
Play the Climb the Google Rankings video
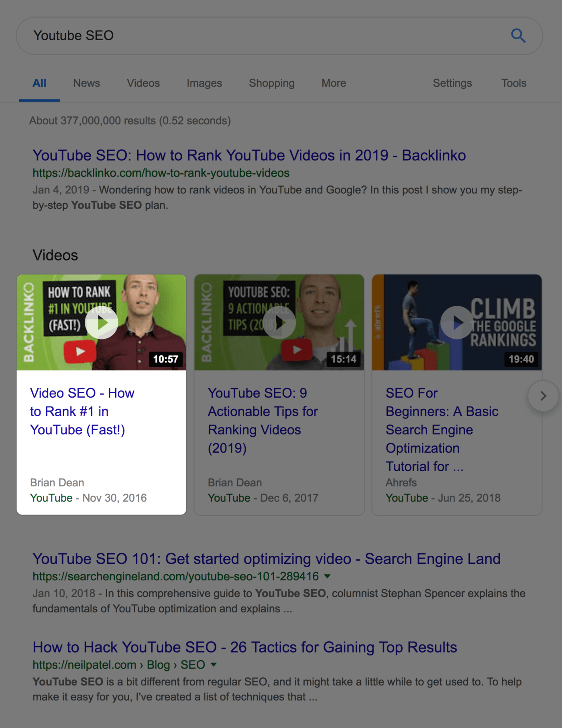(457, 322)
